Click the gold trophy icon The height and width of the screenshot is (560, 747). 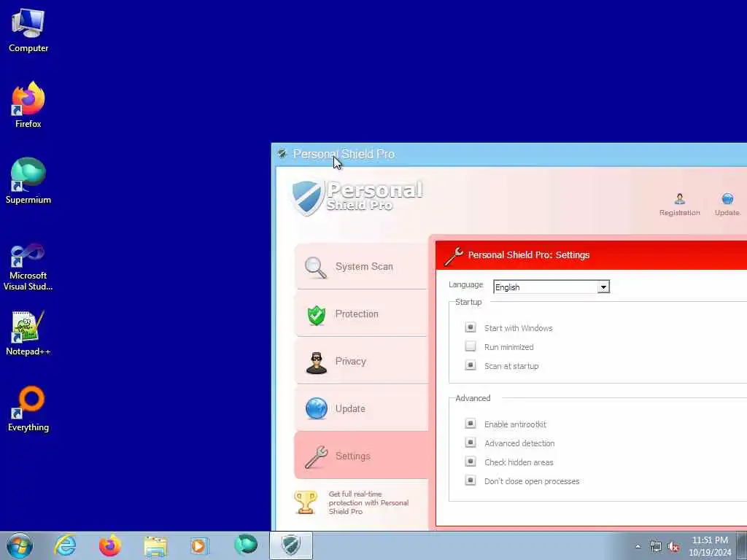[306, 502]
